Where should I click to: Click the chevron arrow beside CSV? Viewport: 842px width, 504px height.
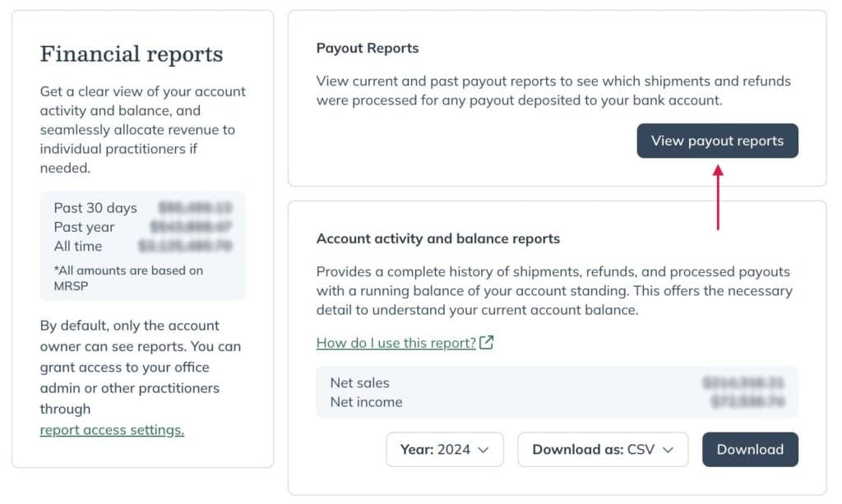(668, 450)
